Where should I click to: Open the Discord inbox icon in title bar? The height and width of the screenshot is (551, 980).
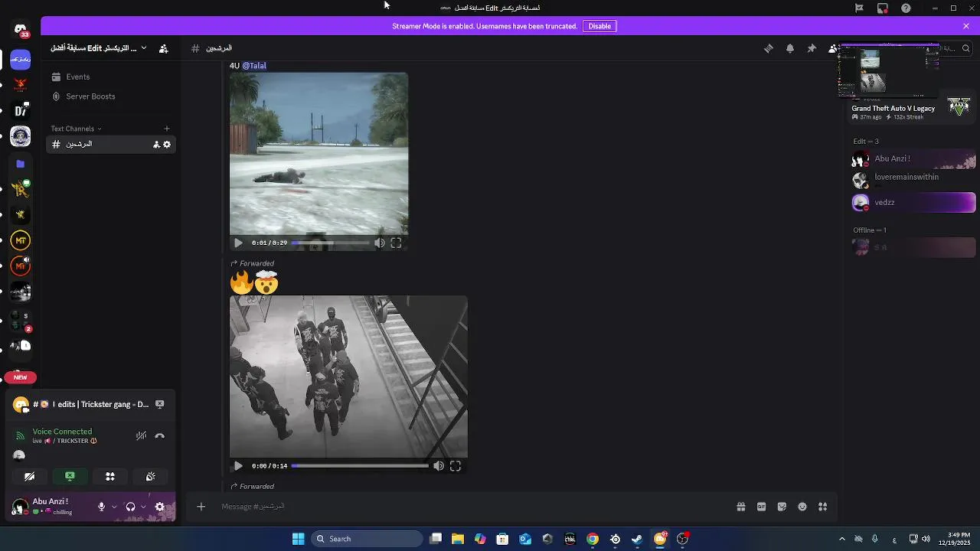[x=883, y=8]
